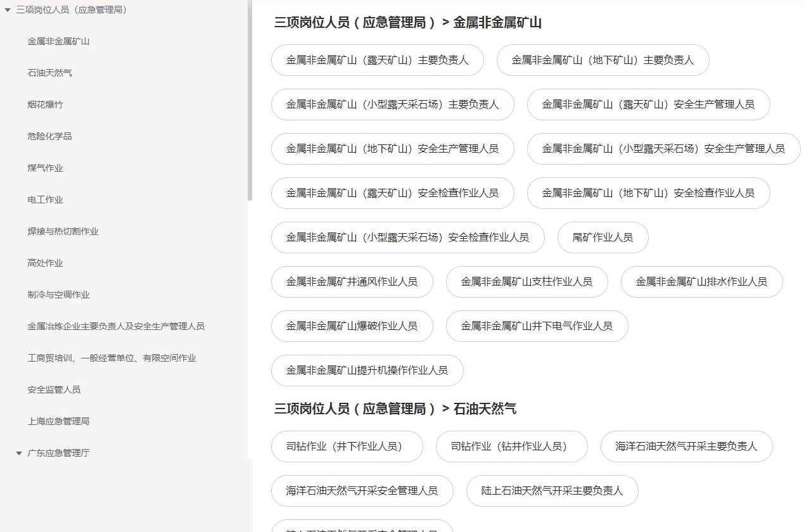Open 上海应急管理局 sidebar entry
This screenshot has width=804, height=532.
tap(58, 422)
